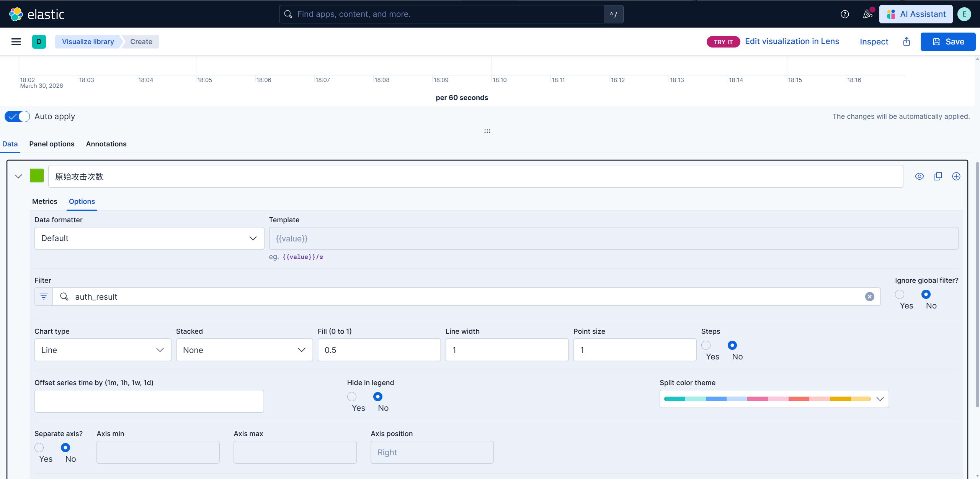
Task: Open the Stacked None dropdown
Action: point(244,350)
